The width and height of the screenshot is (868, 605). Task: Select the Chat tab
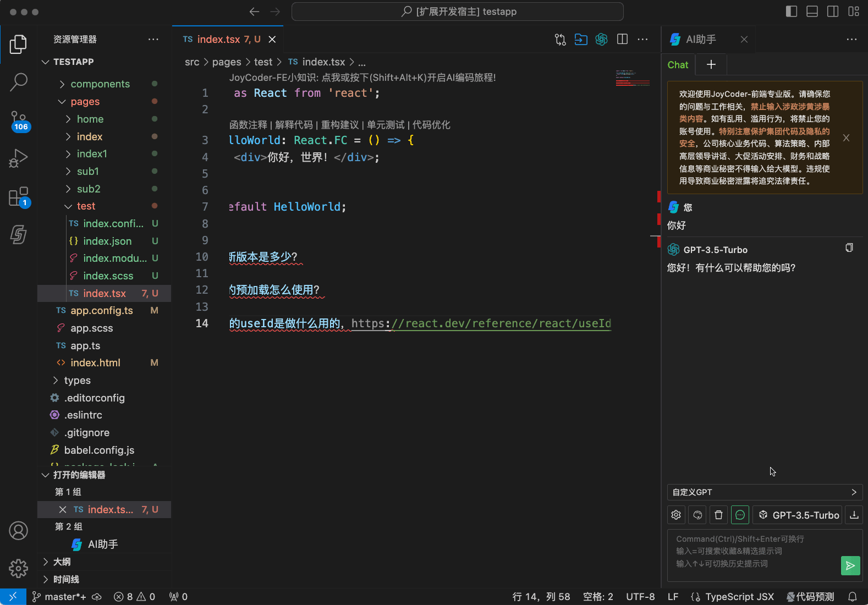coord(678,65)
